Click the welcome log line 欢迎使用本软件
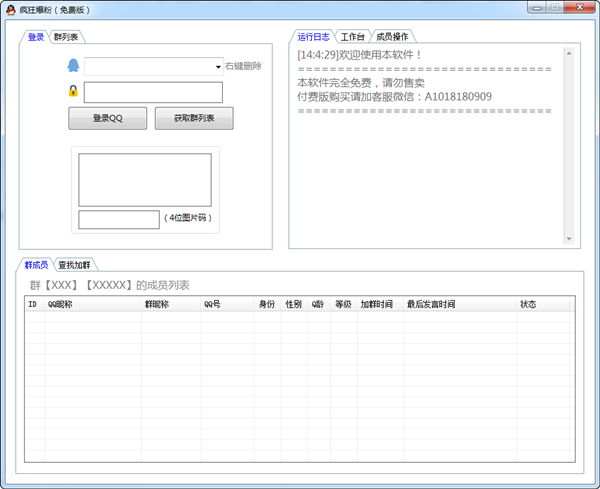The width and height of the screenshot is (600, 489). [x=359, y=55]
